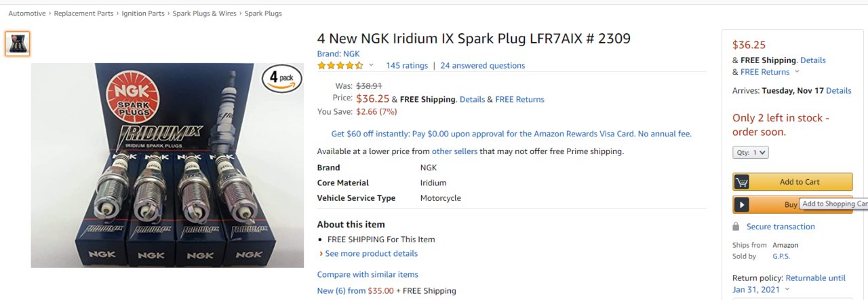Go to Spark Plugs & Wires breadcrumb
The width and height of the screenshot is (868, 300).
coord(204,14)
